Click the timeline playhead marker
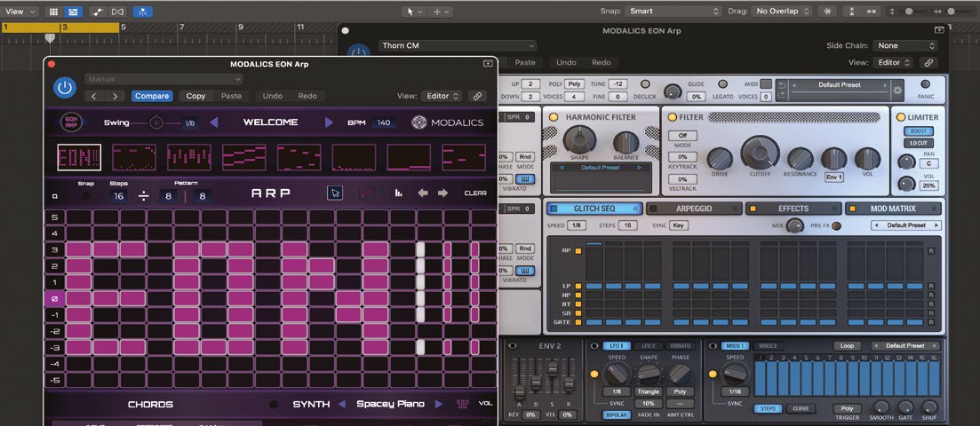Viewport: 980px width, 426px height. [x=50, y=38]
